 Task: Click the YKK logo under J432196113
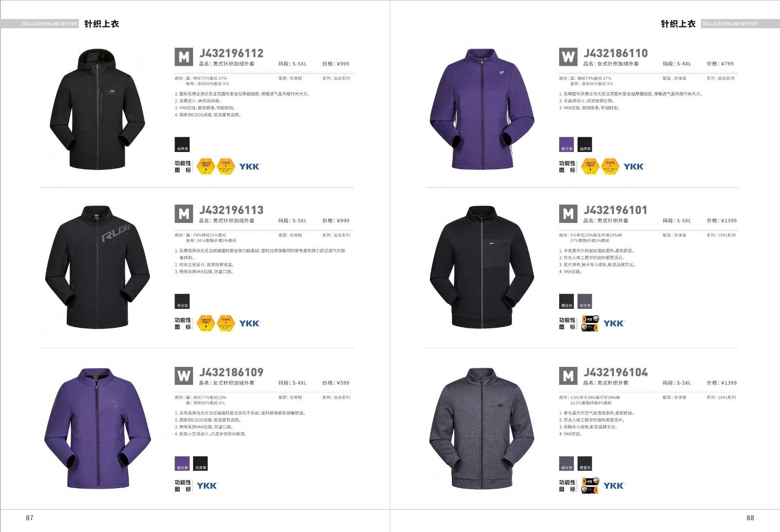click(250, 323)
